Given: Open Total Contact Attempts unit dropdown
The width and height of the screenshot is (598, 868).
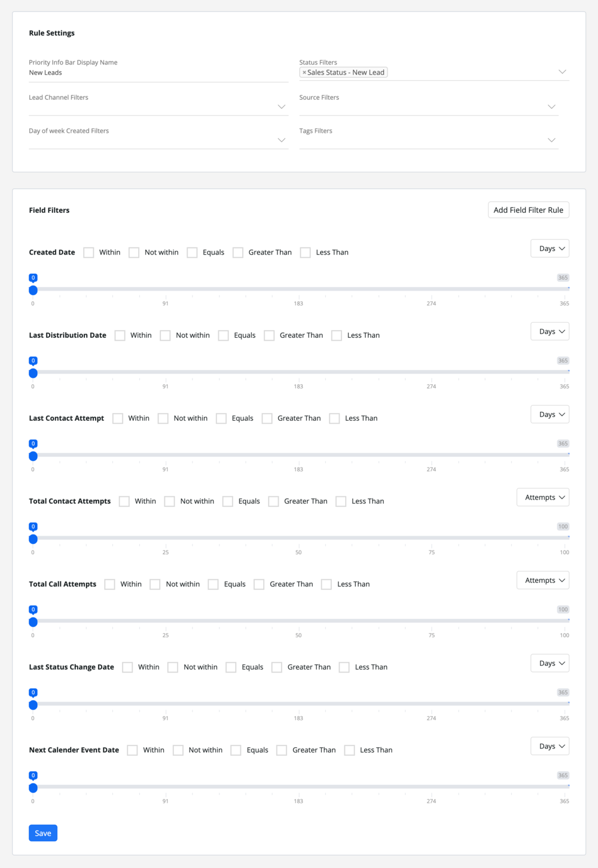Looking at the screenshot, I should [x=543, y=497].
